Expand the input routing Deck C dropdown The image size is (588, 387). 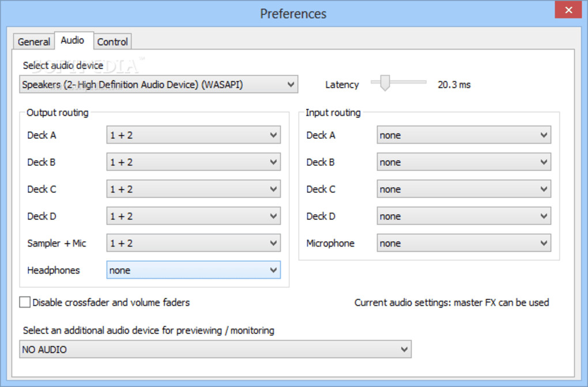click(x=463, y=189)
